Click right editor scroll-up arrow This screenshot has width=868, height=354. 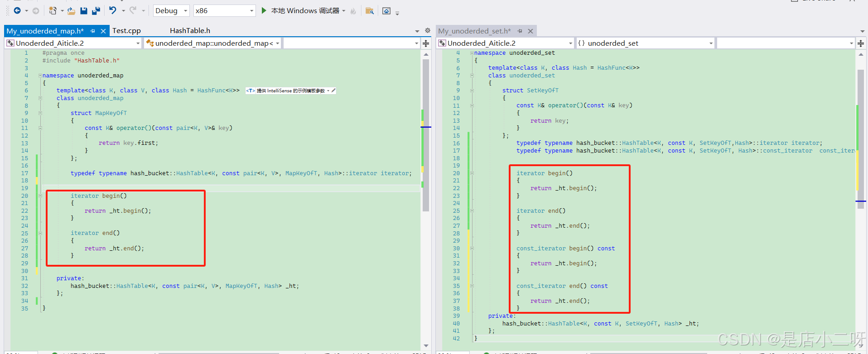(x=861, y=54)
